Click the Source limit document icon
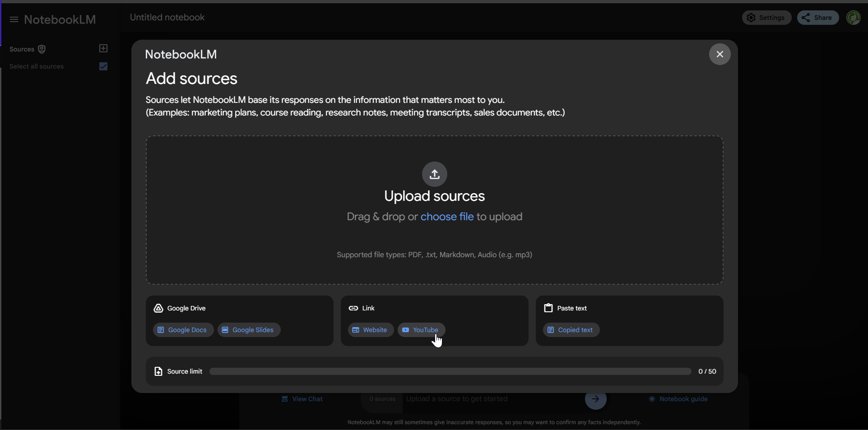 pos(158,371)
